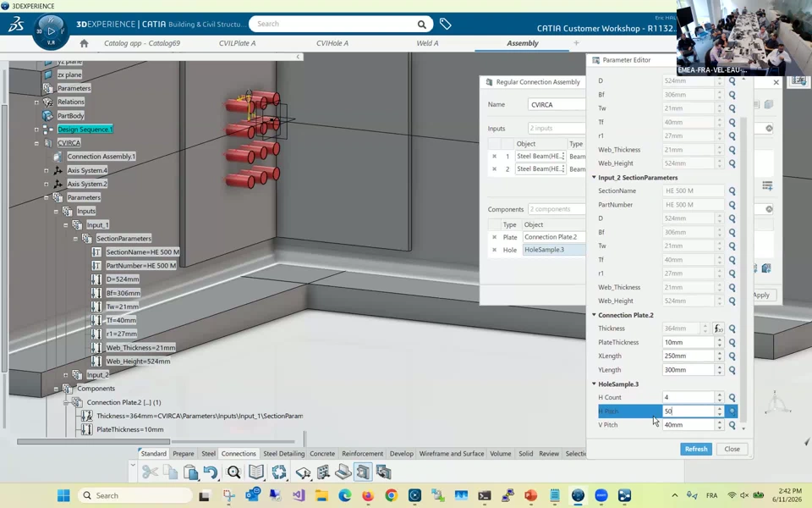This screenshot has height=508, width=812.
Task: Select the last connection toolbar icon
Action: click(384, 472)
